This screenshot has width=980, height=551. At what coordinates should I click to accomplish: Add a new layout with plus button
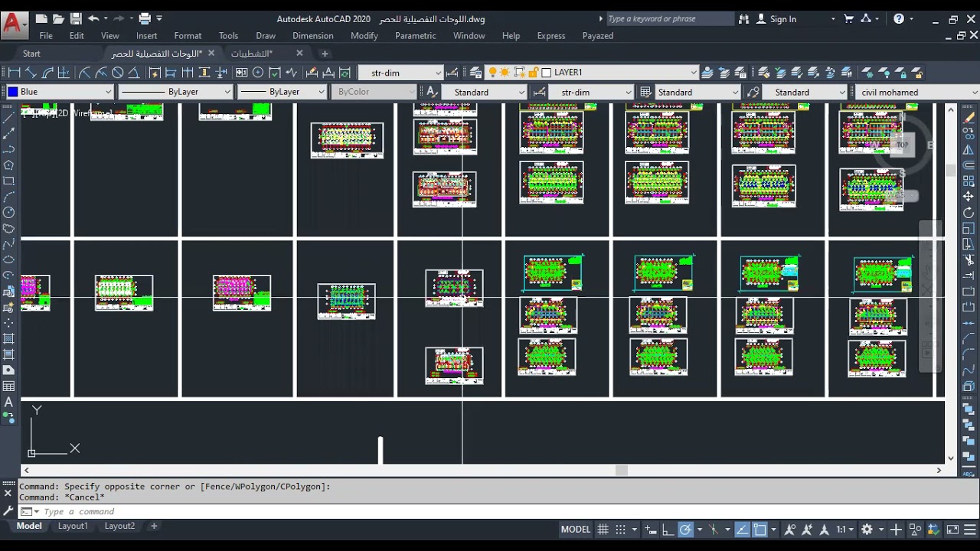(154, 526)
